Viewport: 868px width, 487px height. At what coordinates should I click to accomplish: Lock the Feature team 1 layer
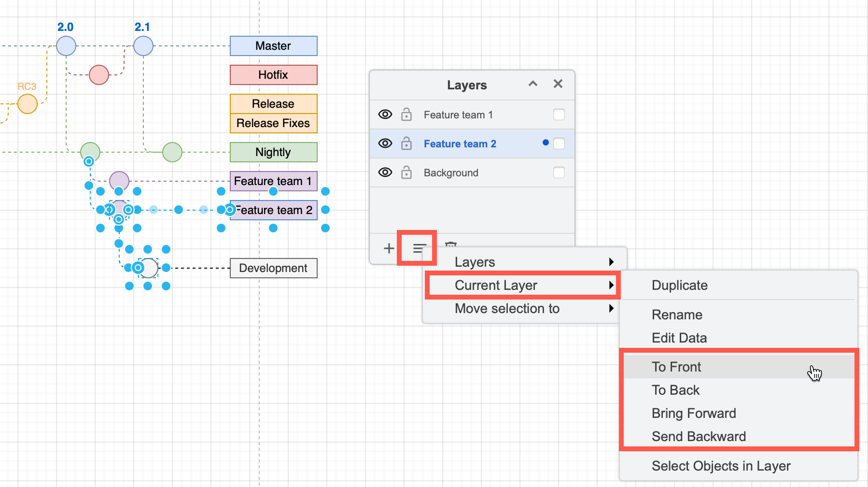(x=406, y=115)
